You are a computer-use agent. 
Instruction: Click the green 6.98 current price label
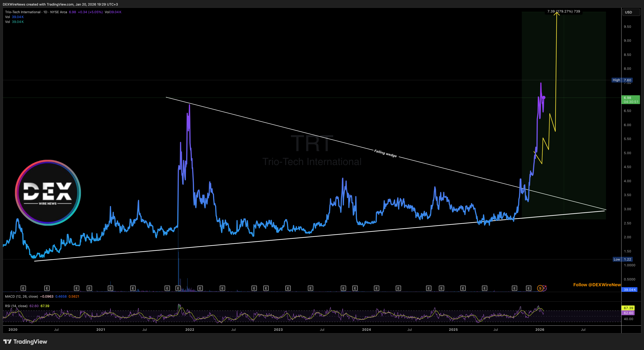[x=630, y=99]
